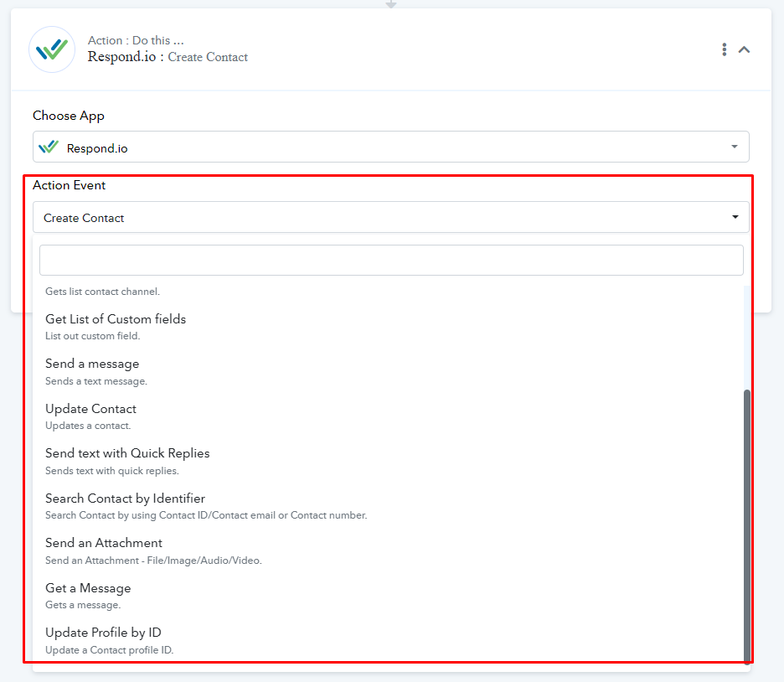Open the three-dot options menu
Viewport: 784px width, 682px height.
(724, 49)
